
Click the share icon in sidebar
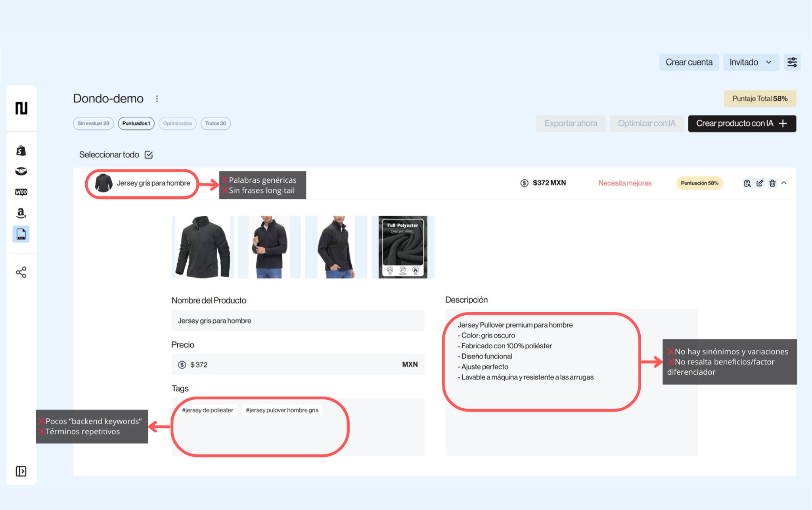tap(21, 272)
